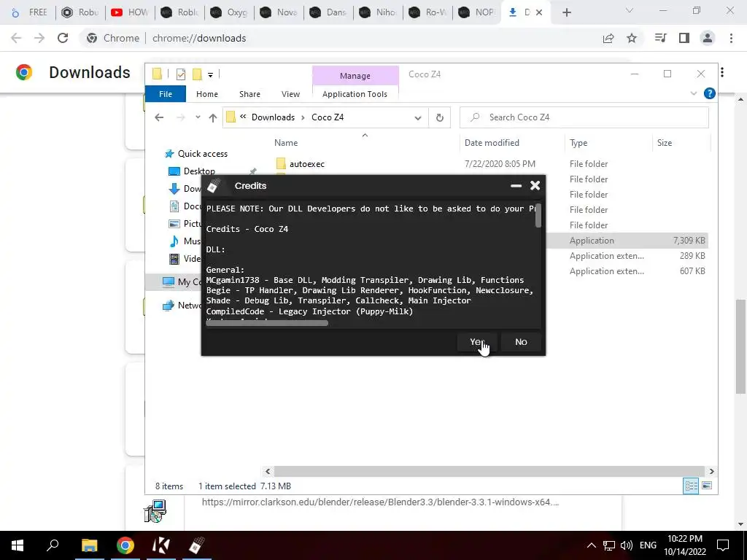Click the Music note icon in sidebar
This screenshot has height=560, width=747.
(x=174, y=241)
